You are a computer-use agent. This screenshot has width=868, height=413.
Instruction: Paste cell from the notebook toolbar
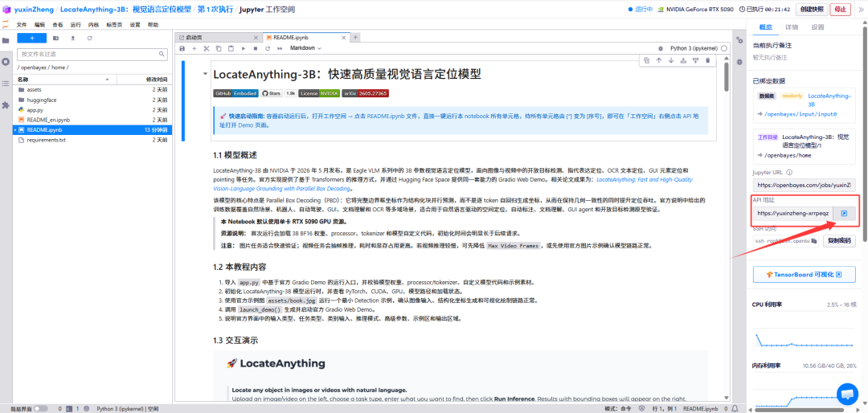click(x=231, y=49)
